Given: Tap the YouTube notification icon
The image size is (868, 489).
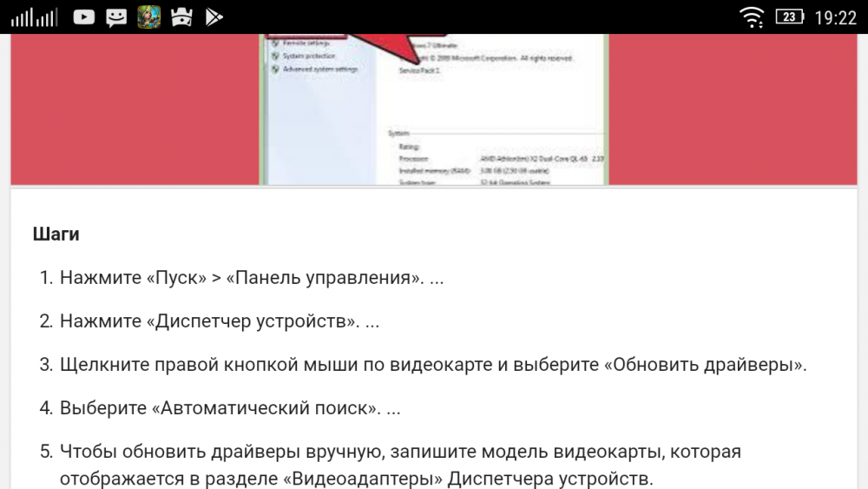Looking at the screenshot, I should [83, 17].
